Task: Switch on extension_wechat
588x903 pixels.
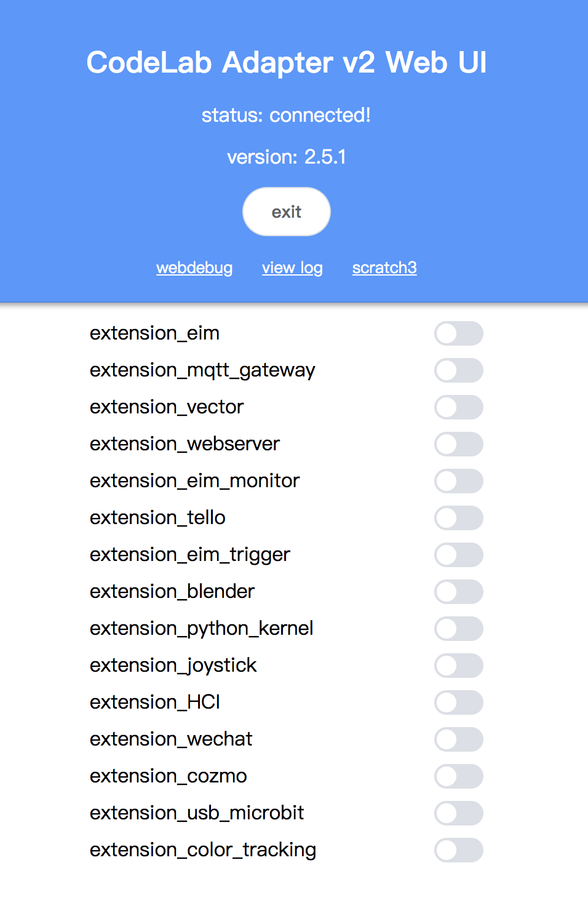Action: click(458, 739)
